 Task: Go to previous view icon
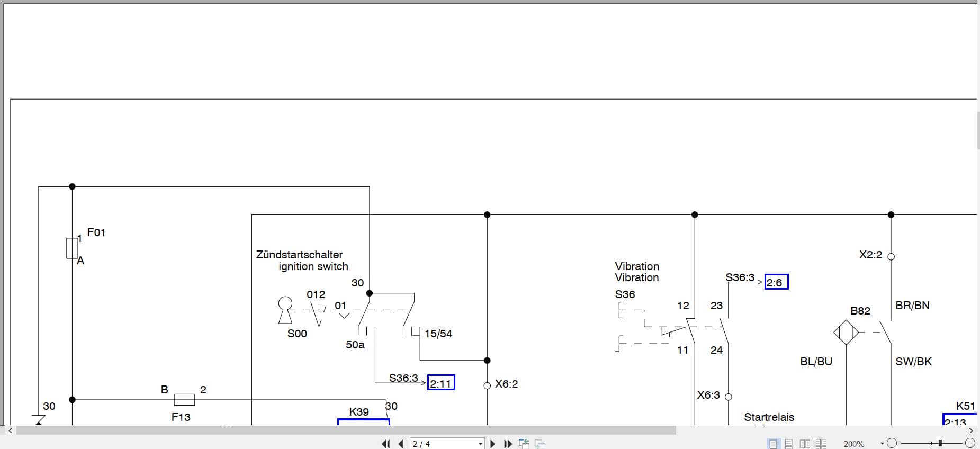[x=524, y=444]
